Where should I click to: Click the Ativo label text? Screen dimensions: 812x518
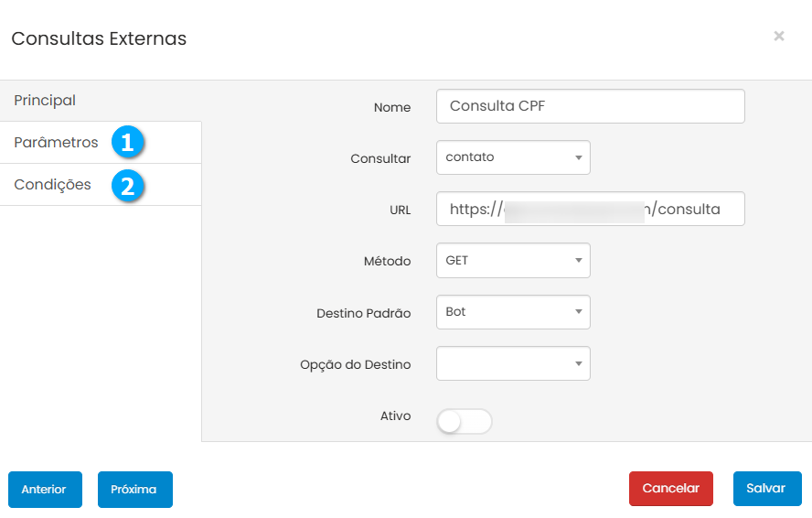395,416
